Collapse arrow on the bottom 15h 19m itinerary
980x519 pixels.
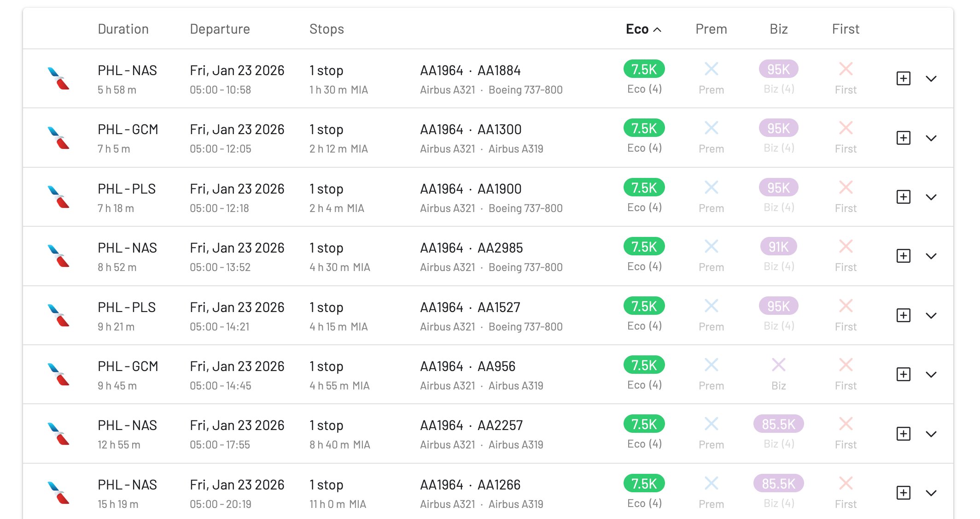[932, 492]
